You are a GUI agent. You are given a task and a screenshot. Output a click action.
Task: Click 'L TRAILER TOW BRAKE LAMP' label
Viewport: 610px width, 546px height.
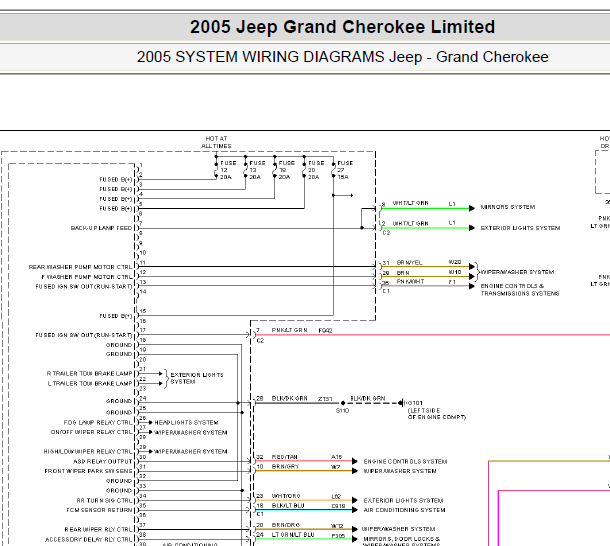pyautogui.click(x=90, y=383)
